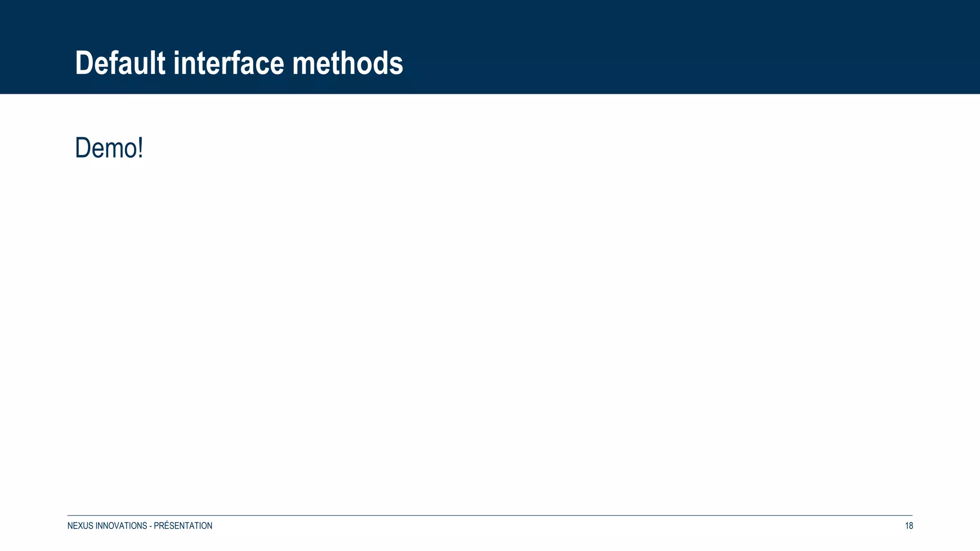Click the final "s" of "methods"

(x=398, y=66)
